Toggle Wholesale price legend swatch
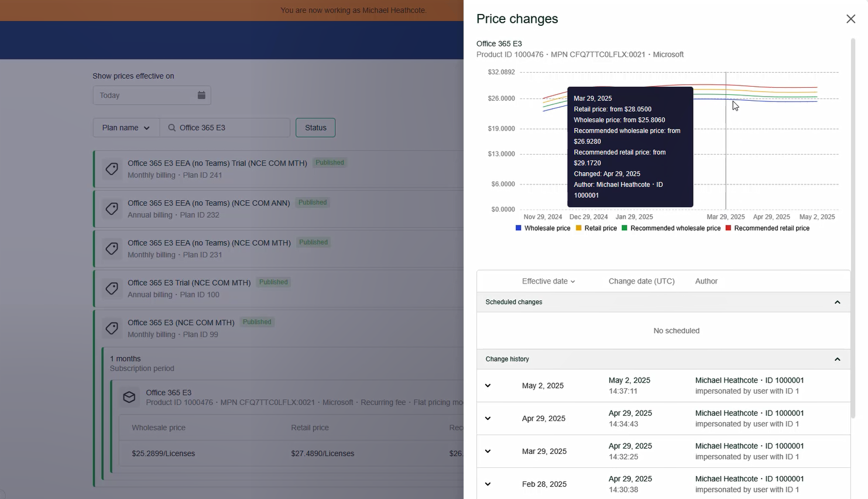The image size is (868, 499). (x=518, y=228)
